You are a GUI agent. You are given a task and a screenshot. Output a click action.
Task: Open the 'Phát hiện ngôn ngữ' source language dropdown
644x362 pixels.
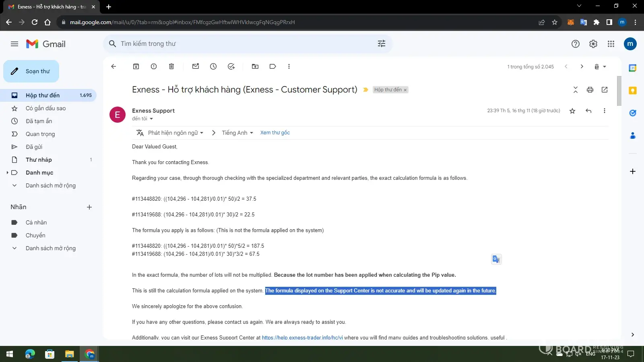click(x=176, y=133)
